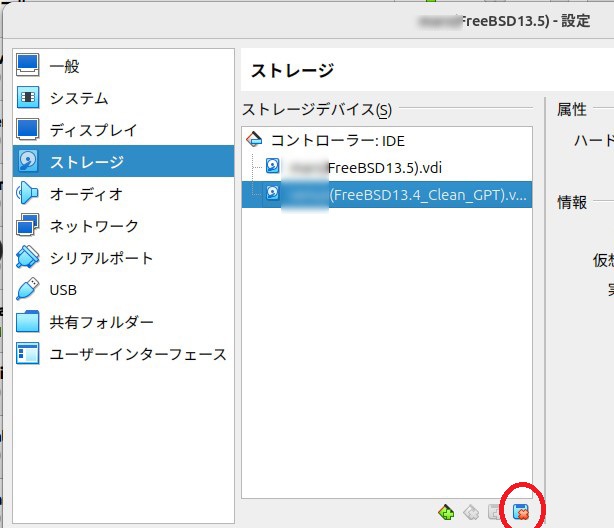Screen dimensions: 614x528
Task: Click hard disk icon beside FreeBSD13.5).vdi
Action: click(x=273, y=166)
